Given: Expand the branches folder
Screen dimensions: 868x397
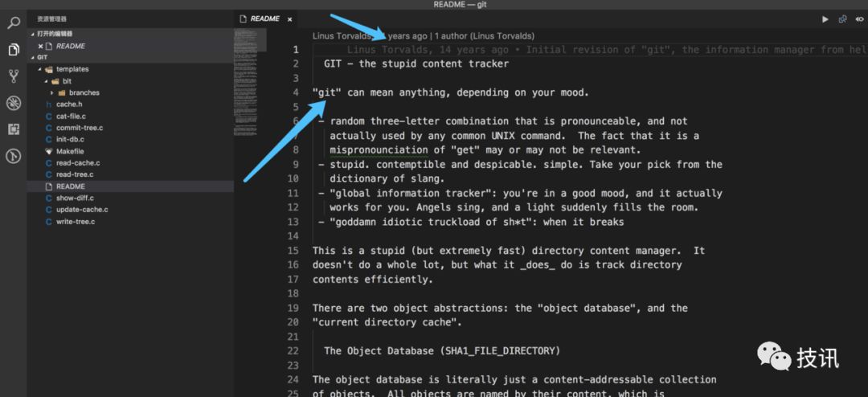Looking at the screenshot, I should (53, 92).
